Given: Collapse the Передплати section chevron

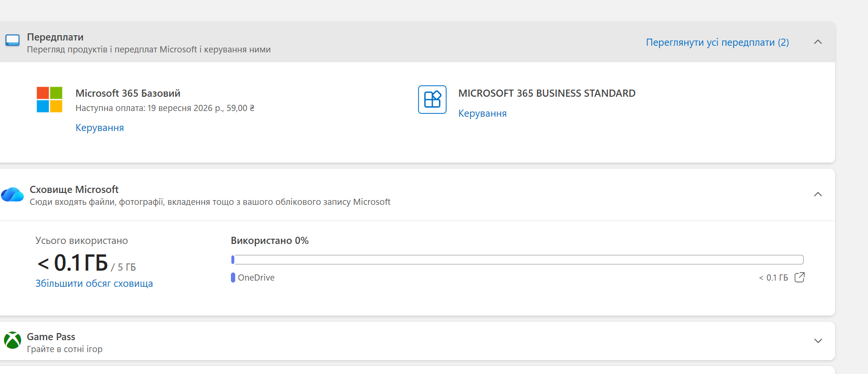Looking at the screenshot, I should coord(818,42).
